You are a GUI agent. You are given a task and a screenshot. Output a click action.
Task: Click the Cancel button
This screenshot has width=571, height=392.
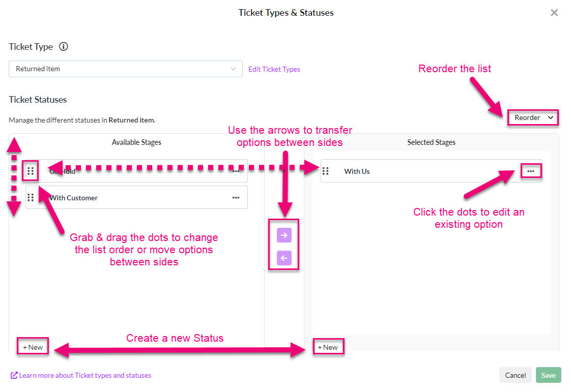516,375
